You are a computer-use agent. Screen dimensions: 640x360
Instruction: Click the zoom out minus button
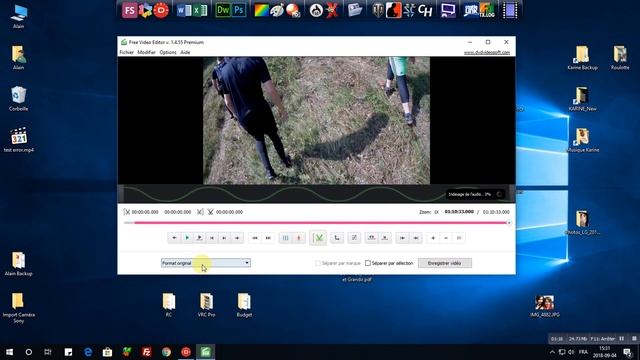pos(446,238)
